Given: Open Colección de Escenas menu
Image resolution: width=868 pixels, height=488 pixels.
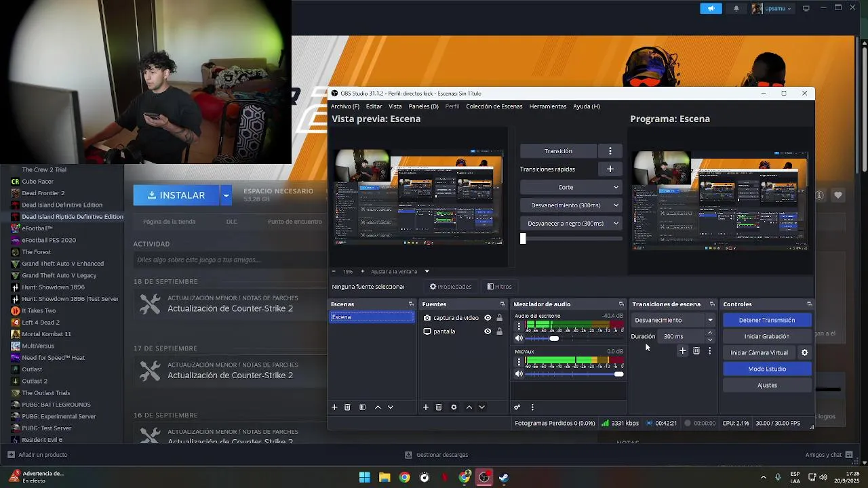Looking at the screenshot, I should (494, 106).
